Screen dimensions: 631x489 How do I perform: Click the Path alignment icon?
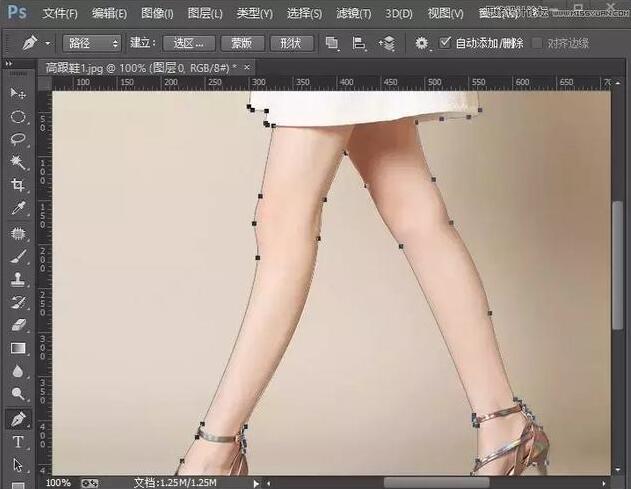click(x=359, y=43)
